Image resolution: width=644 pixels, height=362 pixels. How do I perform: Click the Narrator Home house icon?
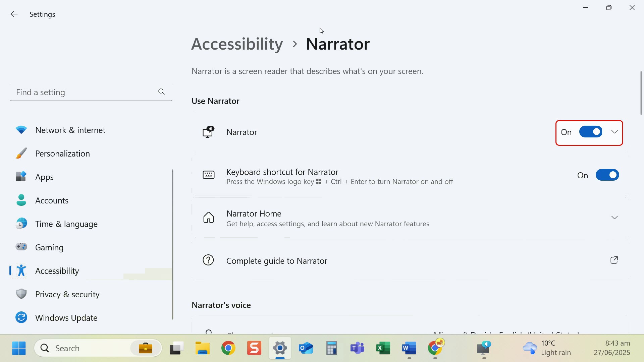pyautogui.click(x=208, y=218)
